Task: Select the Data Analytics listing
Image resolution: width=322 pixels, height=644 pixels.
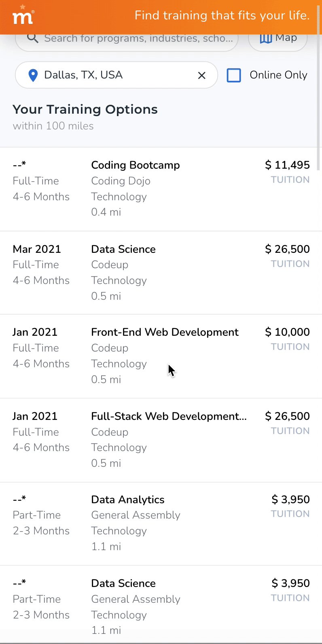Action: [x=128, y=500]
